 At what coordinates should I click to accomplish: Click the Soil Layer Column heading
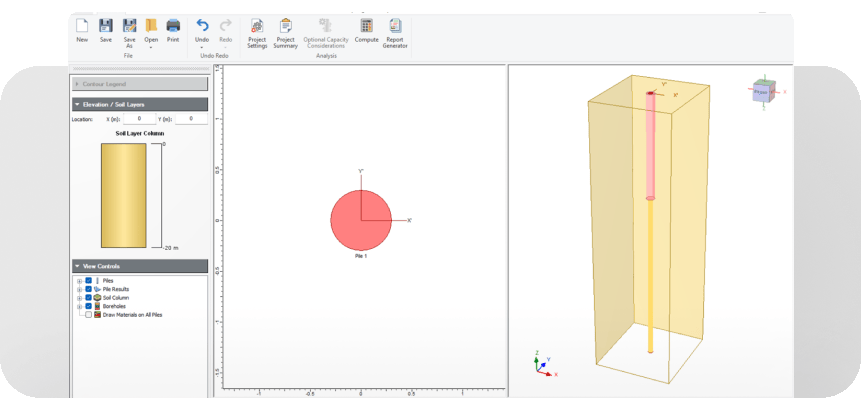point(139,133)
